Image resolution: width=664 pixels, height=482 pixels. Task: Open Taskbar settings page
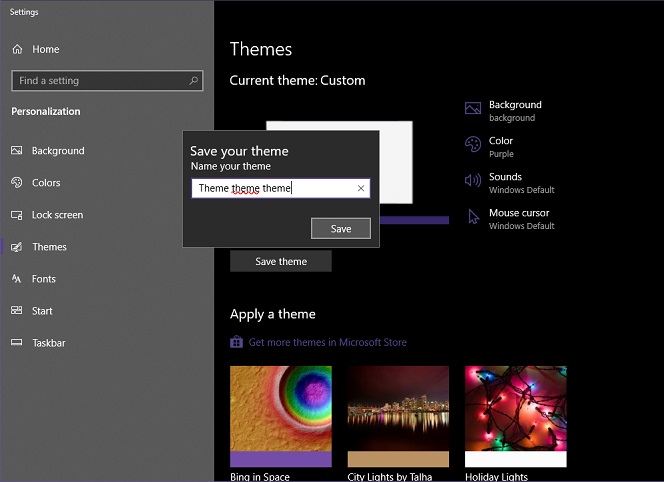coord(49,343)
